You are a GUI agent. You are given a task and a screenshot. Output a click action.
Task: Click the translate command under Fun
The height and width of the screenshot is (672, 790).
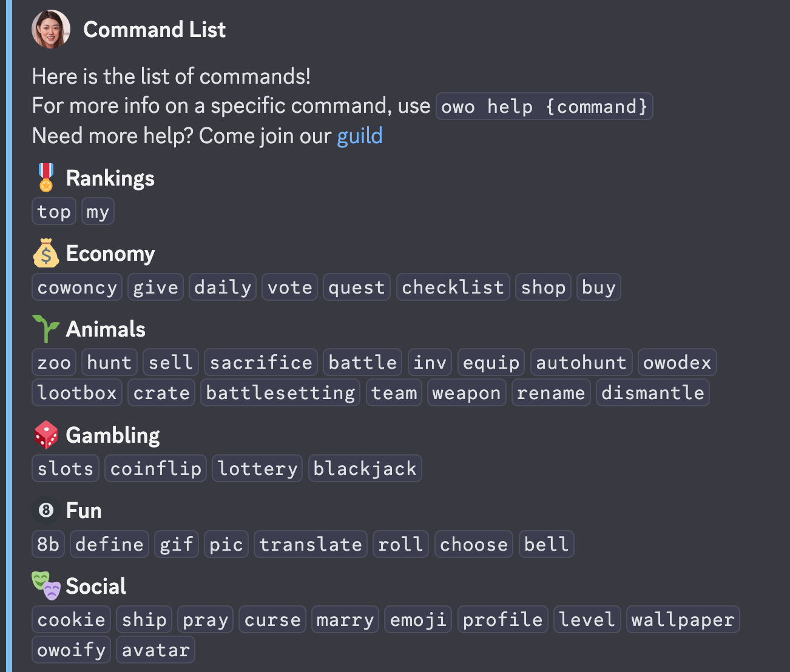pos(310,543)
